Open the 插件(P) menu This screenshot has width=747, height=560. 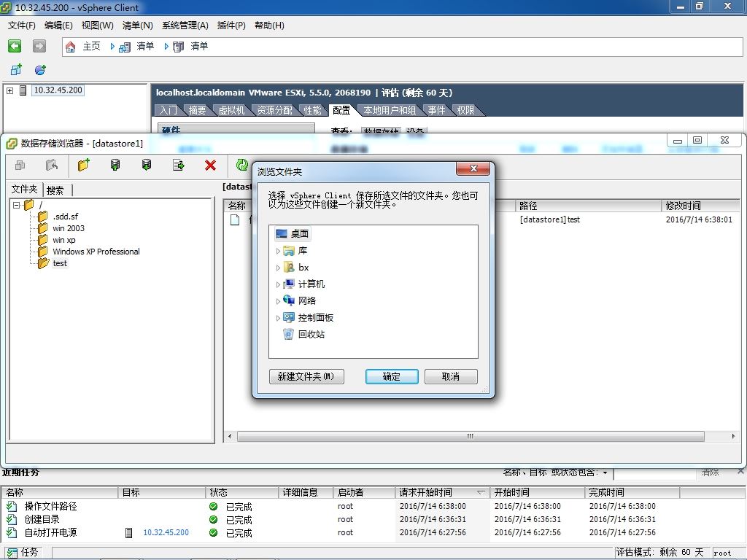231,26
